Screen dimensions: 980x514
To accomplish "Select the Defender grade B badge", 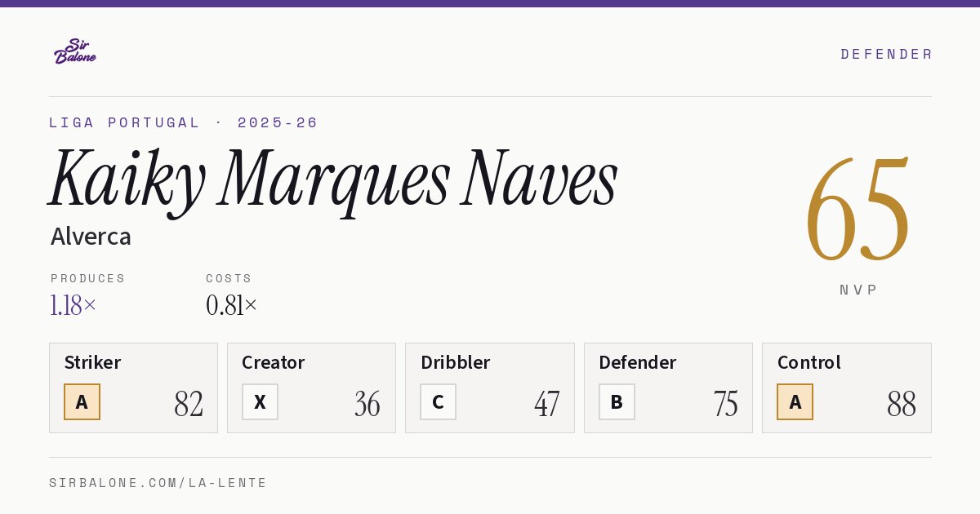I will [617, 401].
